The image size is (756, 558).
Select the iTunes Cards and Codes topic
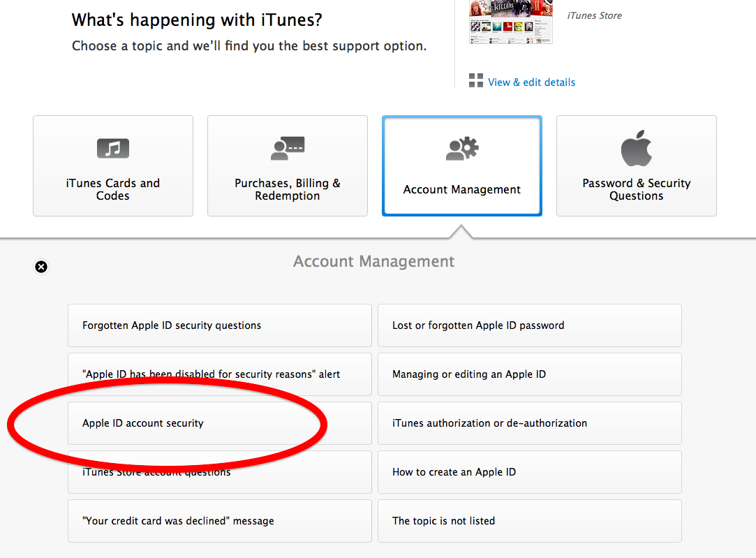[x=113, y=166]
